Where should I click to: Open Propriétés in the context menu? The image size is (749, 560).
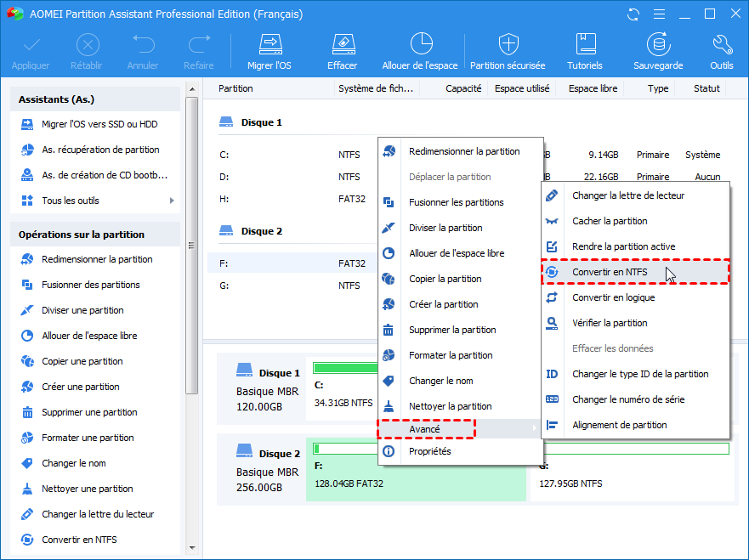coord(461,451)
